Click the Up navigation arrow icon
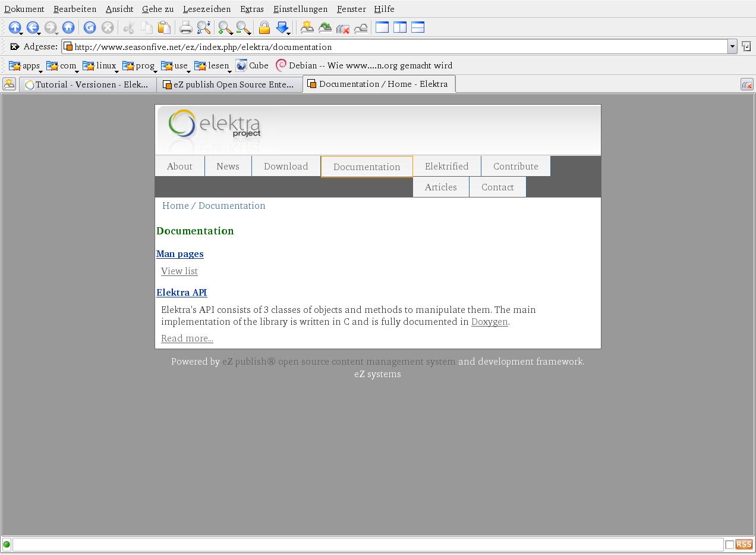756x555 pixels. (15, 27)
